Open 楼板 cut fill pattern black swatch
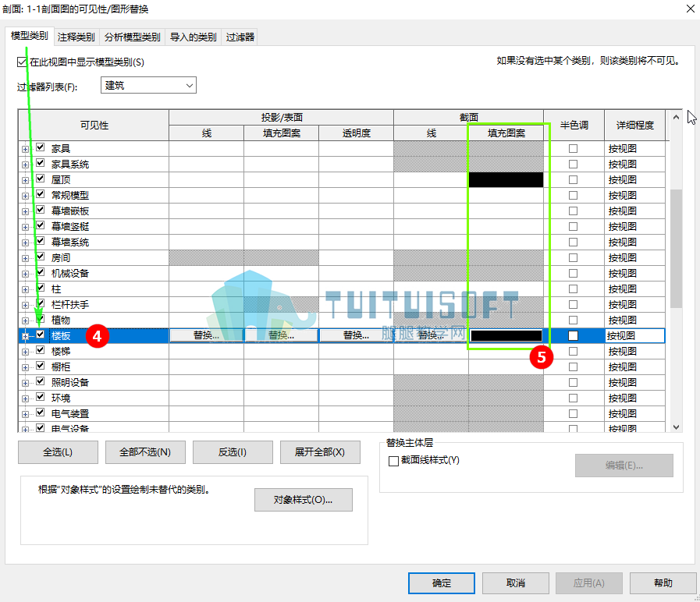The height and width of the screenshot is (602, 700). tap(506, 335)
